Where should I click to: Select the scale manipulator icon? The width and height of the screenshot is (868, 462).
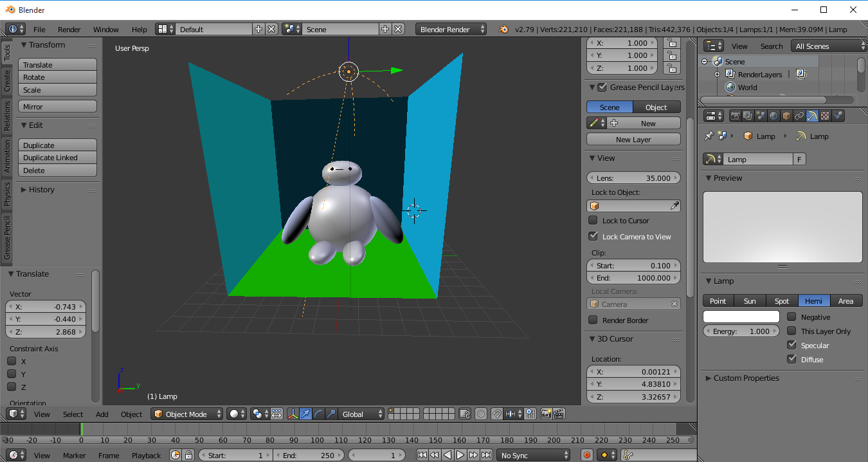pos(331,414)
